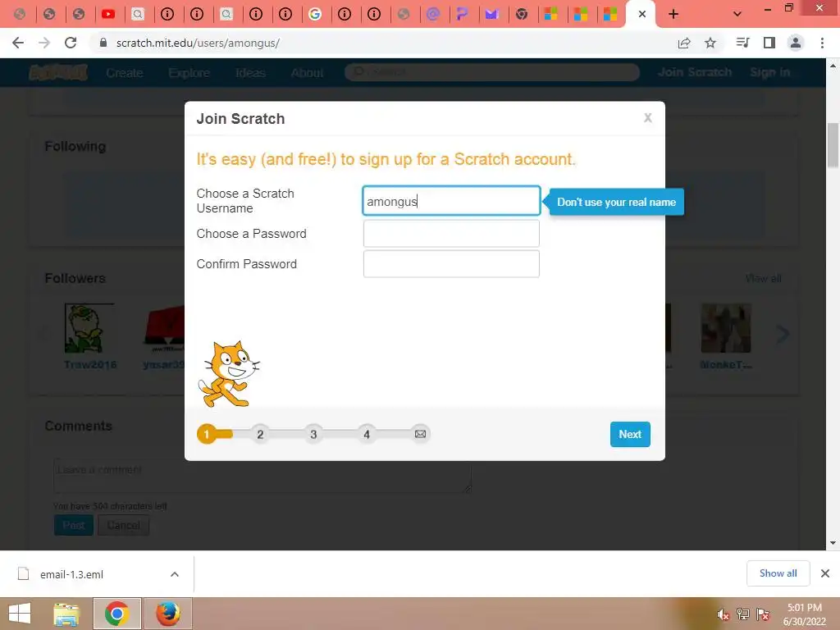Open the Scratch logo home link
This screenshot has width=840, height=630.
tap(58, 72)
